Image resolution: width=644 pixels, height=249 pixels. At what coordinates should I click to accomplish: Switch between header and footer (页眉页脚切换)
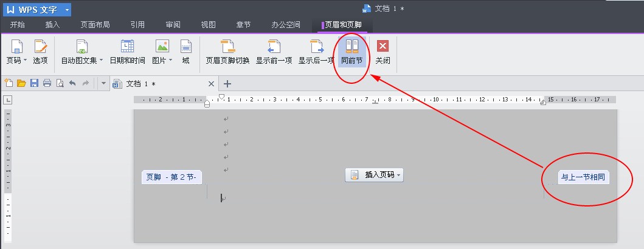point(227,52)
